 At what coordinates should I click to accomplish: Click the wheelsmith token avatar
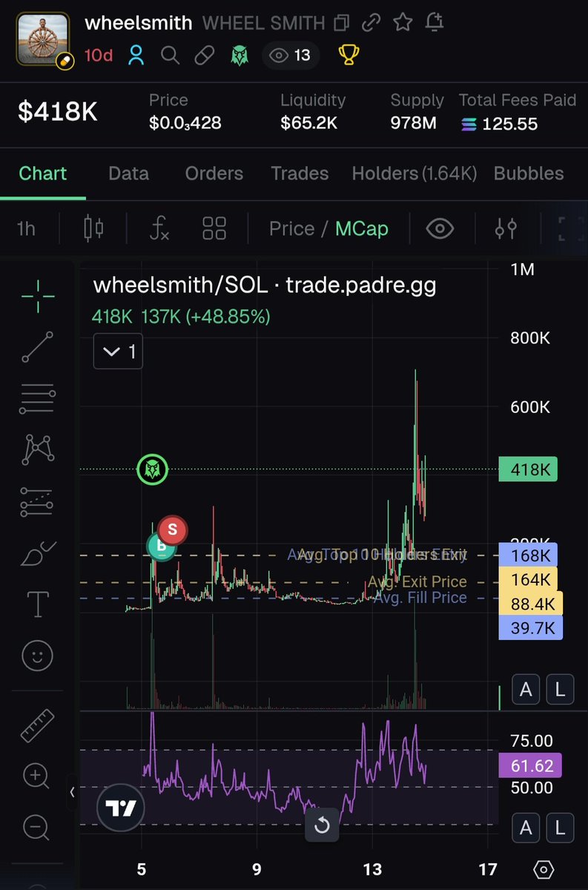point(44,40)
